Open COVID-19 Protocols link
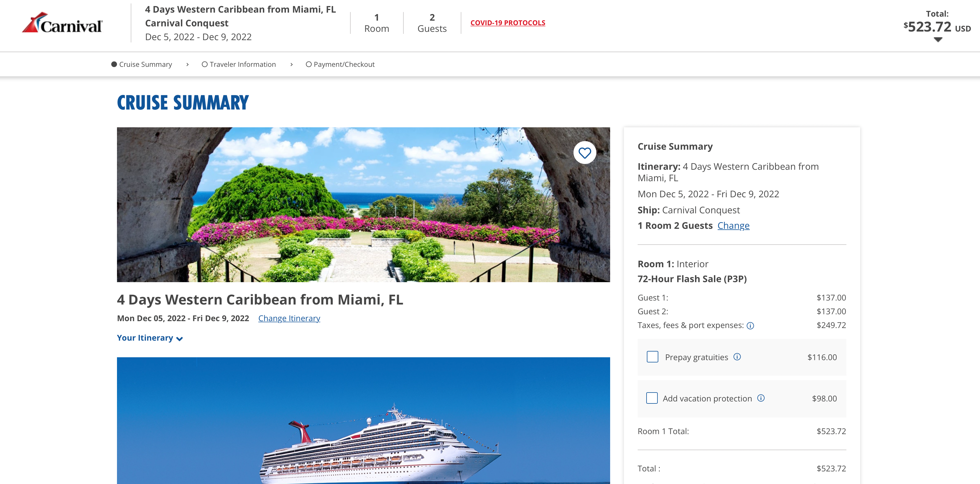The height and width of the screenshot is (484, 980). click(x=507, y=23)
